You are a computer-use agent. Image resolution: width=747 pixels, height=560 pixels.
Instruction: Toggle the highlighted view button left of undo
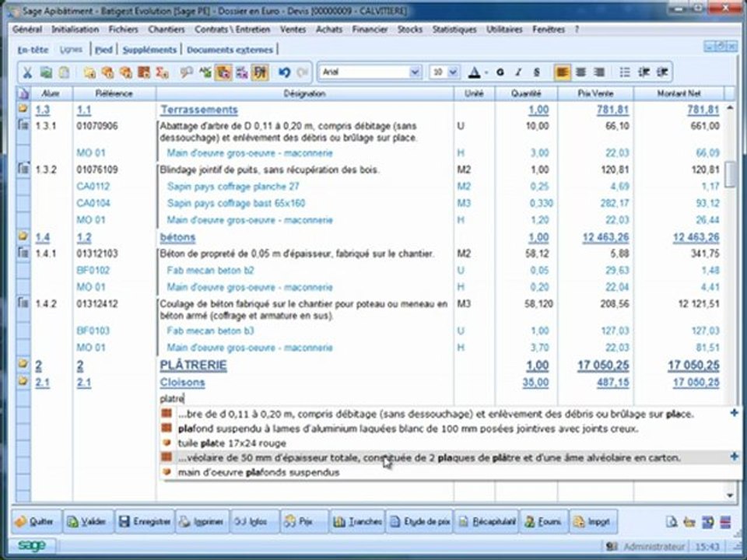tap(260, 72)
